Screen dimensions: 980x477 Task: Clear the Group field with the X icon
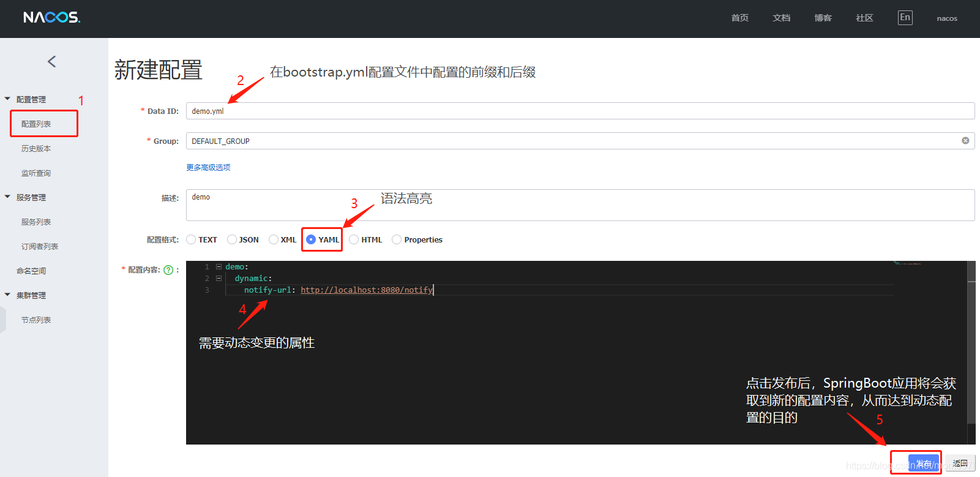pyautogui.click(x=965, y=141)
